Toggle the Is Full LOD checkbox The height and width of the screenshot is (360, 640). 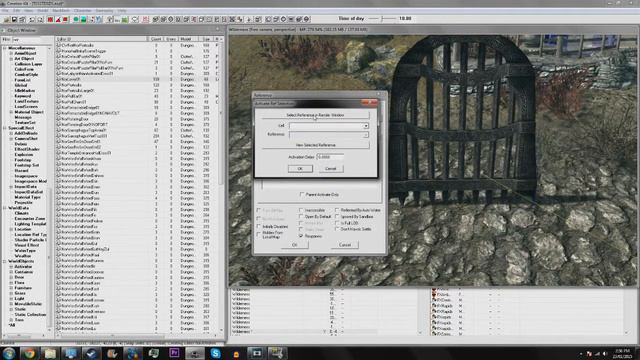click(x=337, y=223)
